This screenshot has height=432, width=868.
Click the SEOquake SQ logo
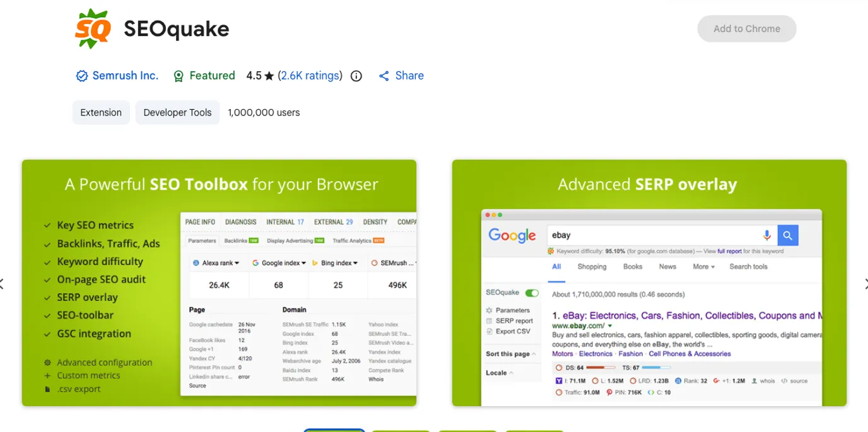pos(93,28)
